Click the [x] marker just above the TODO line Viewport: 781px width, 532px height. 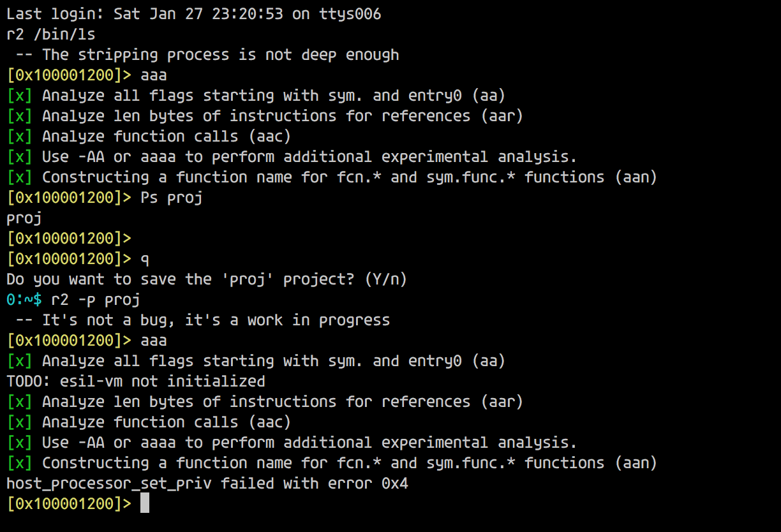tap(19, 361)
